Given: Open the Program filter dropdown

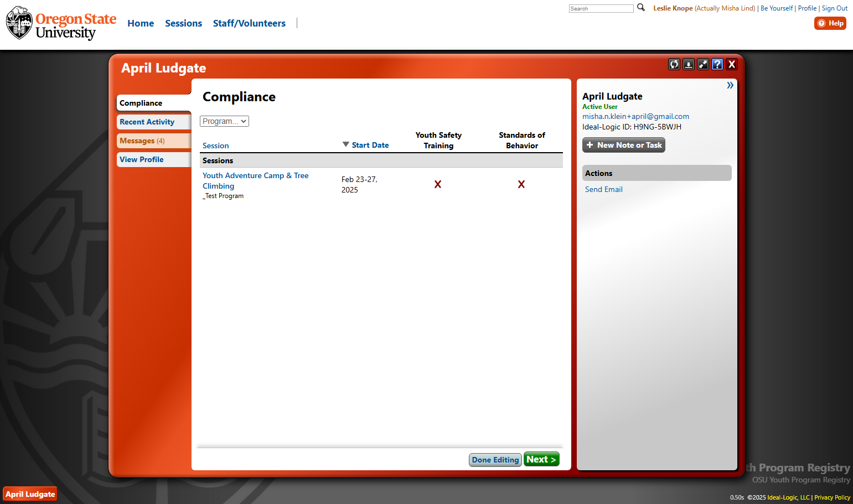Looking at the screenshot, I should pyautogui.click(x=224, y=121).
